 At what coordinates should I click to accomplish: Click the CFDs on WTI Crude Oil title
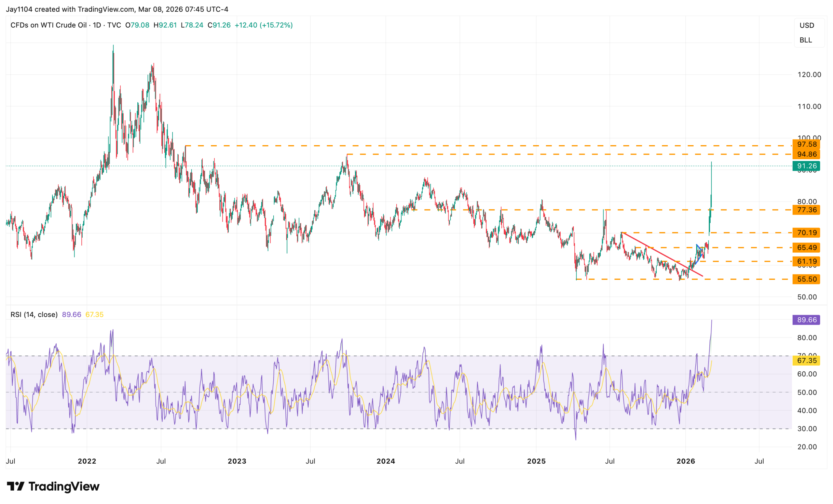click(48, 25)
